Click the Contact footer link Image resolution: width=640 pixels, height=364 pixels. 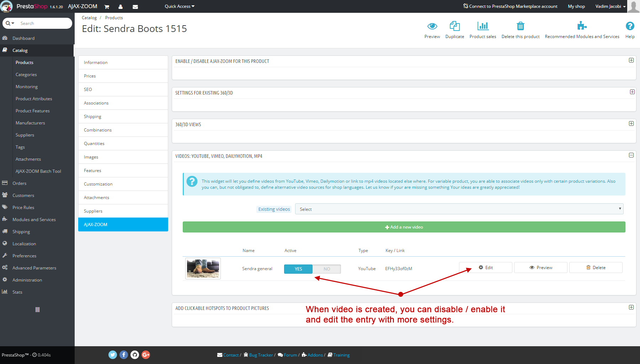[228, 355]
